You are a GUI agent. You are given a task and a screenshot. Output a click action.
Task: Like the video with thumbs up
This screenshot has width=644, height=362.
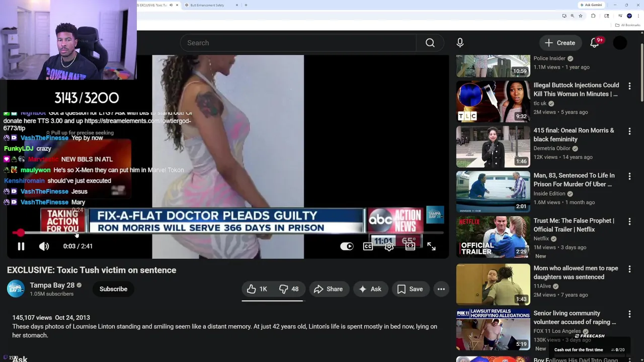click(x=257, y=289)
